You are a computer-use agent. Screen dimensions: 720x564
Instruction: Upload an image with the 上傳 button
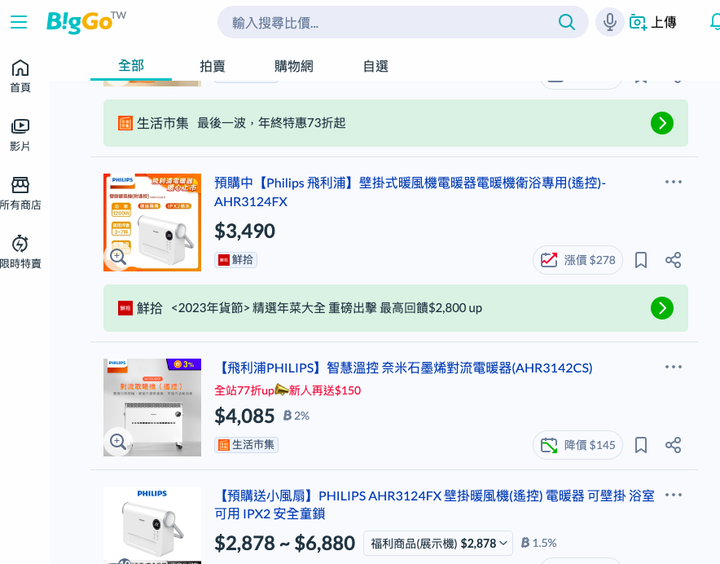[x=652, y=22]
